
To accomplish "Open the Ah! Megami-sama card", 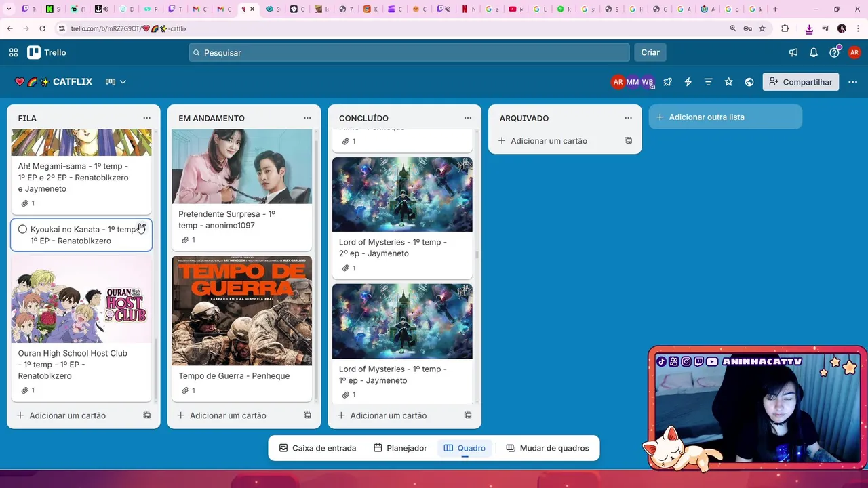I will coord(81,172).
